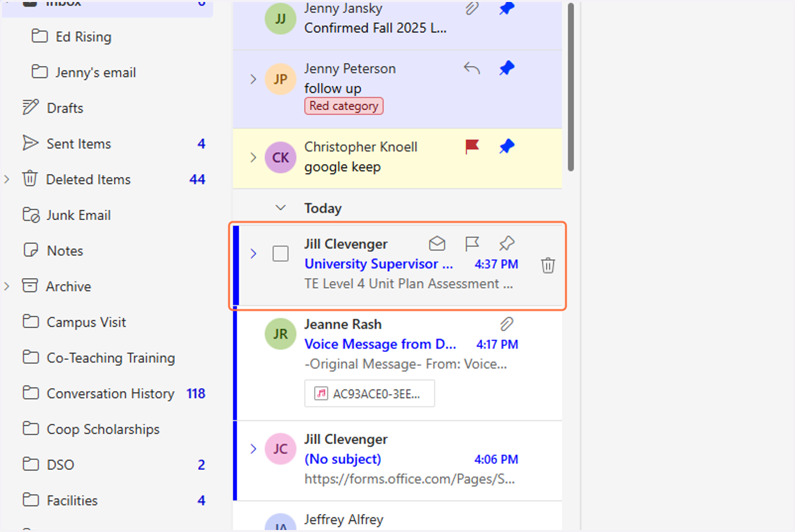Expand the Jill Clevenger No subject conversation
The height and width of the screenshot is (532, 795).
(253, 449)
